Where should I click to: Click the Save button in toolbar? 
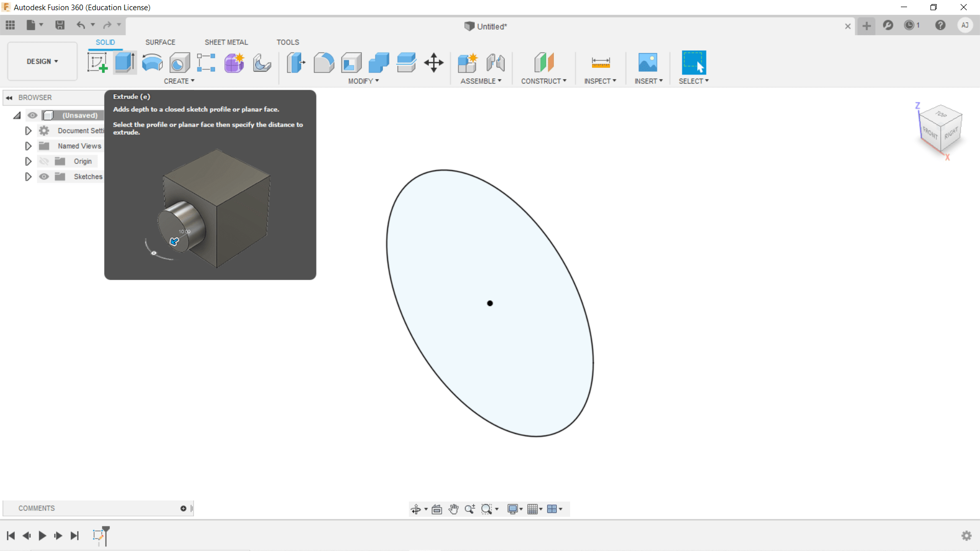tap(60, 25)
